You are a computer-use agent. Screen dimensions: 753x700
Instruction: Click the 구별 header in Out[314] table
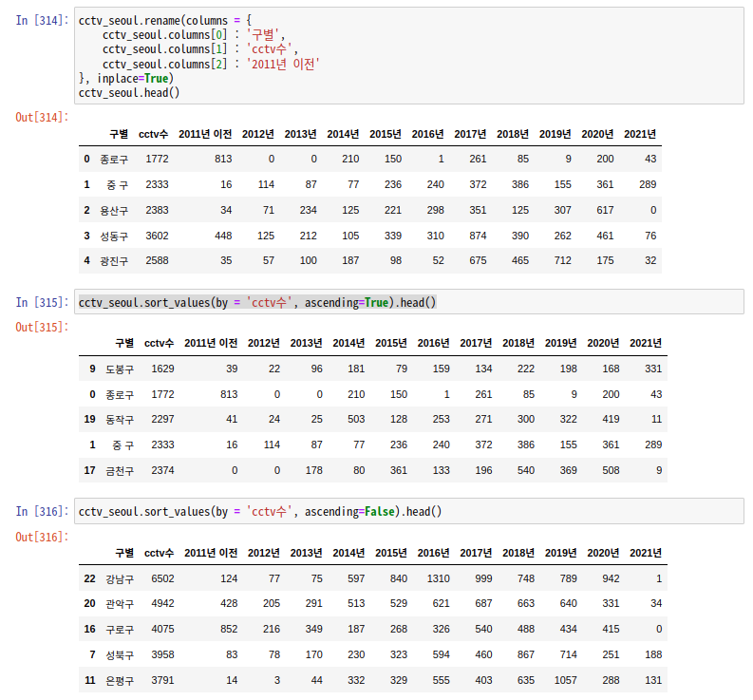(x=119, y=134)
